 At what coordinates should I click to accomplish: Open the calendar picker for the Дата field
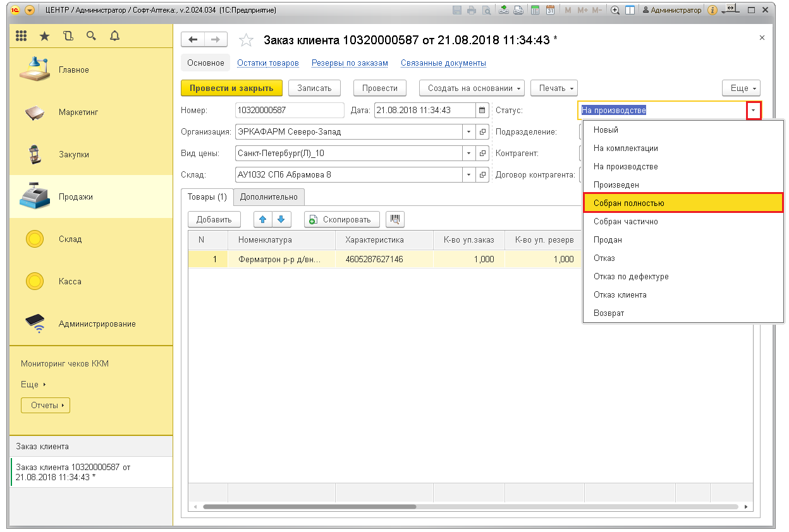coord(482,110)
